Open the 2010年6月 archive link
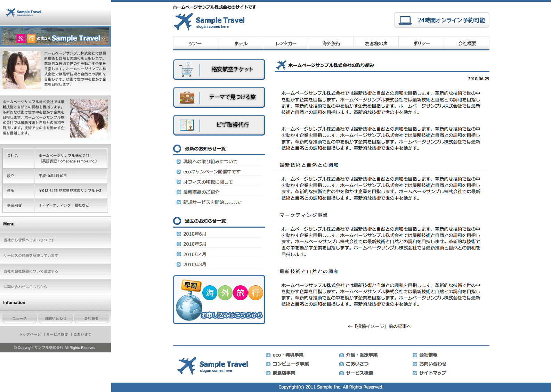Screen dimensions: 551x392 pos(195,234)
